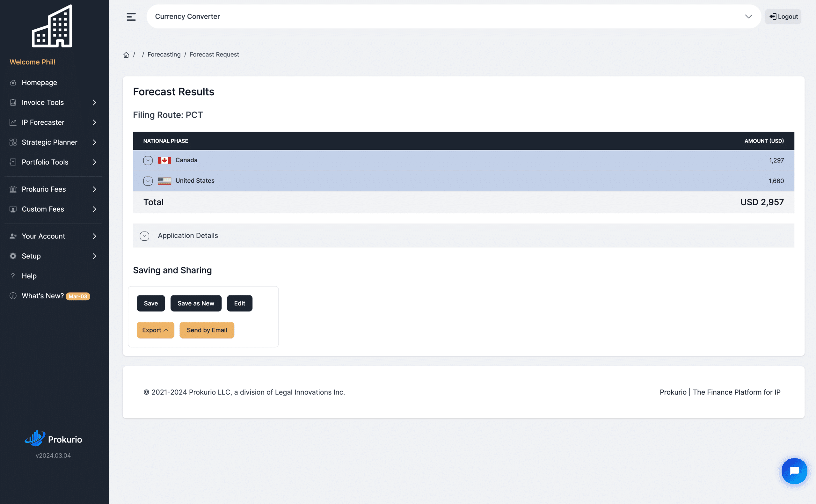Click the Edit button
Image resolution: width=816 pixels, height=504 pixels.
pyautogui.click(x=240, y=303)
